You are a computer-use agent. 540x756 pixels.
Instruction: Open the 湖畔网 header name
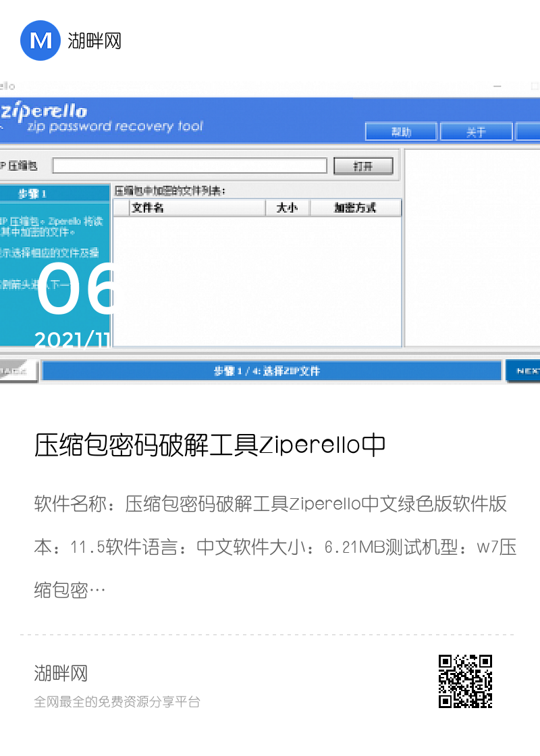[x=94, y=41]
